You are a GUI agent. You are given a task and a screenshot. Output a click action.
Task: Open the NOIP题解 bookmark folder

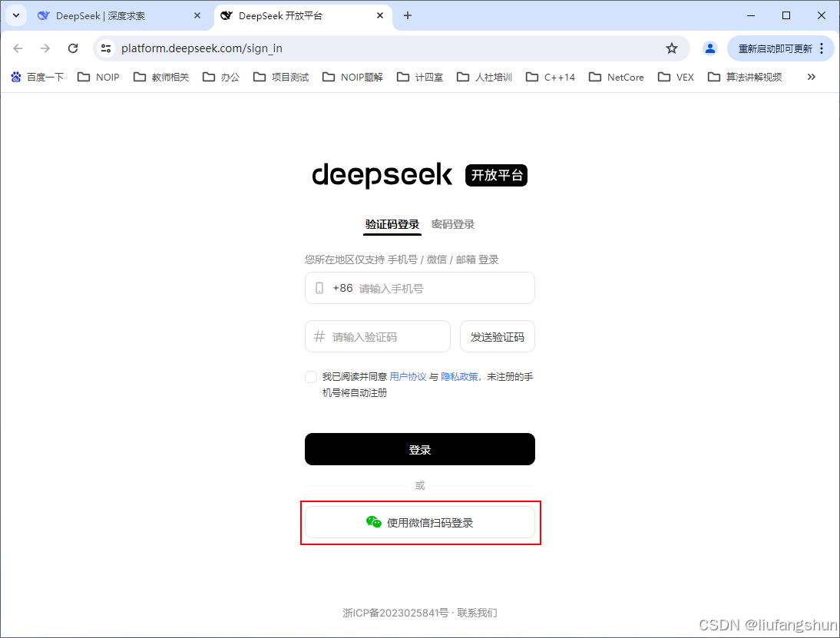pyautogui.click(x=352, y=77)
